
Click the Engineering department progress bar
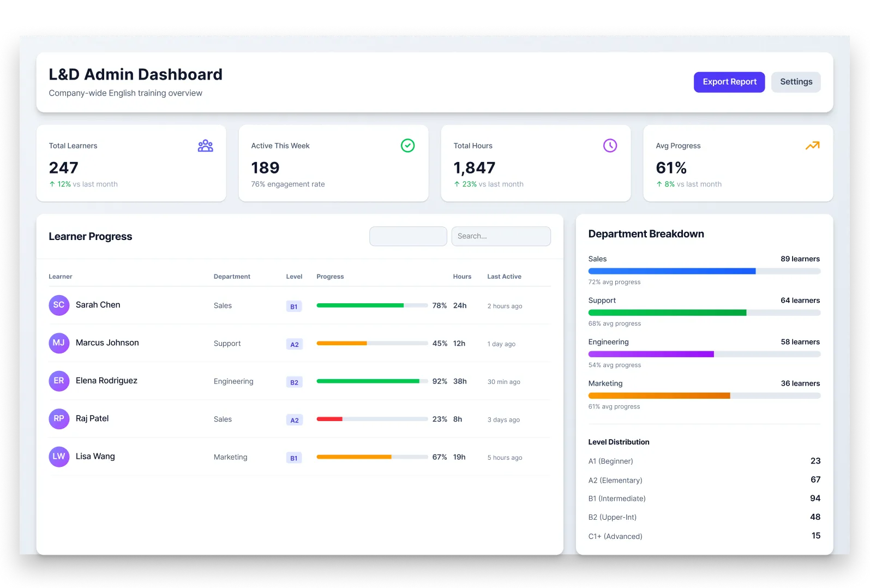[x=704, y=354]
